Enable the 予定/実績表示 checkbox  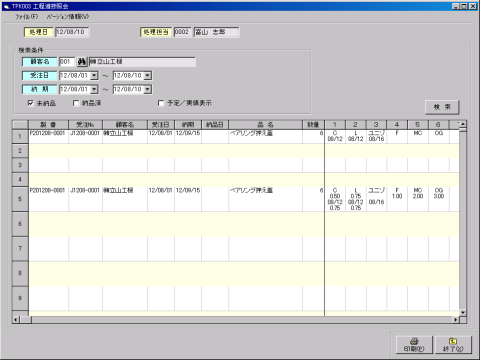161,103
